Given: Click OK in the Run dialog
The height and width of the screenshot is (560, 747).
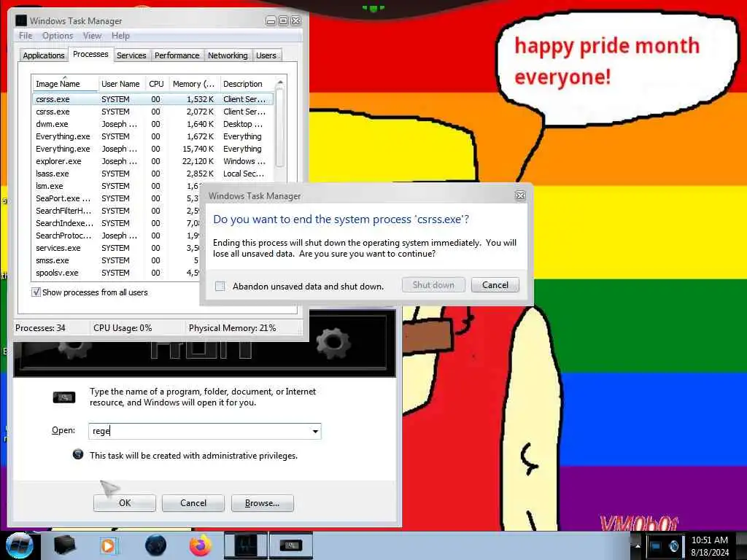Looking at the screenshot, I should [124, 503].
